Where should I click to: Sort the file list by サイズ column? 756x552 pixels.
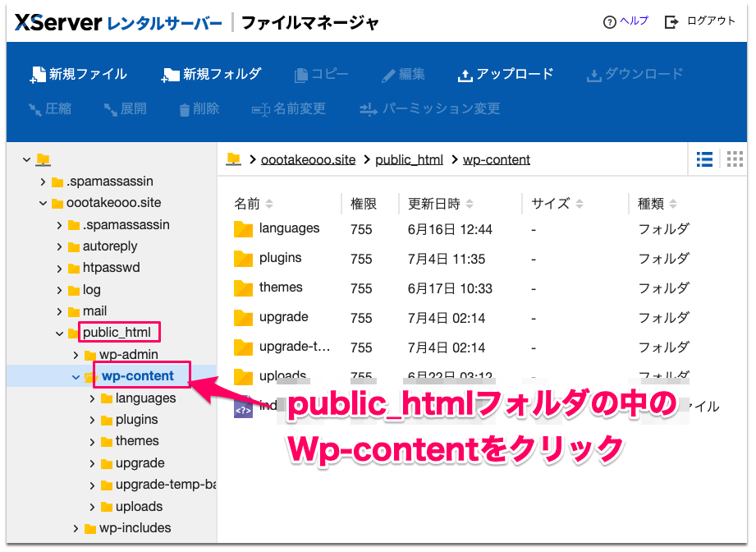[x=557, y=204]
